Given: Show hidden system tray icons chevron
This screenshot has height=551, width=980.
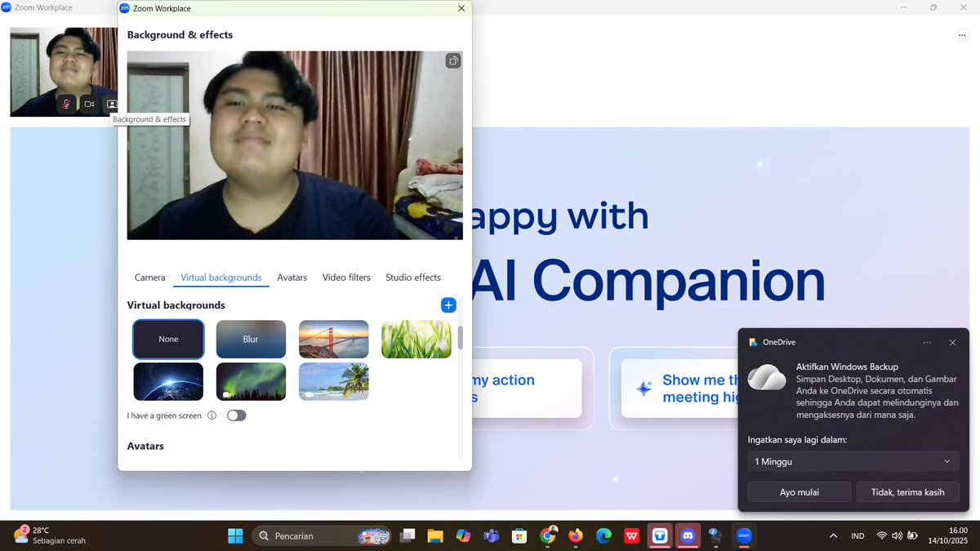Looking at the screenshot, I should coord(833,536).
